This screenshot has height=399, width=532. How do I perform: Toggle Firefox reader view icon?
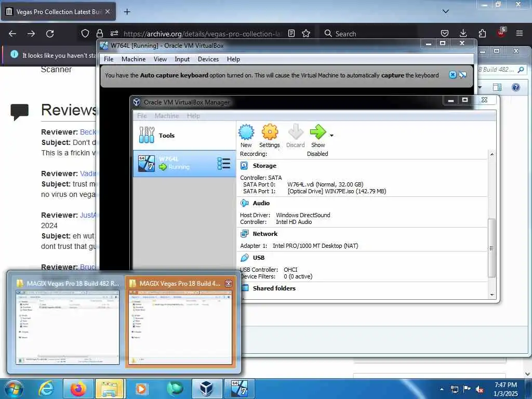(x=291, y=33)
